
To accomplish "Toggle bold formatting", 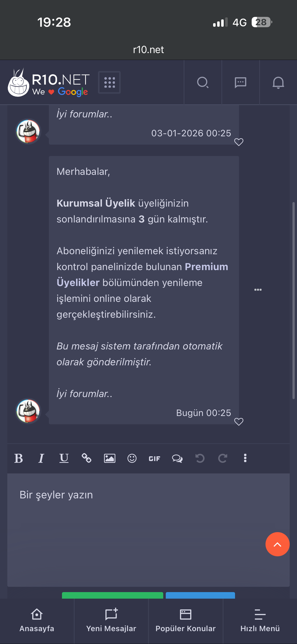I will [19, 458].
